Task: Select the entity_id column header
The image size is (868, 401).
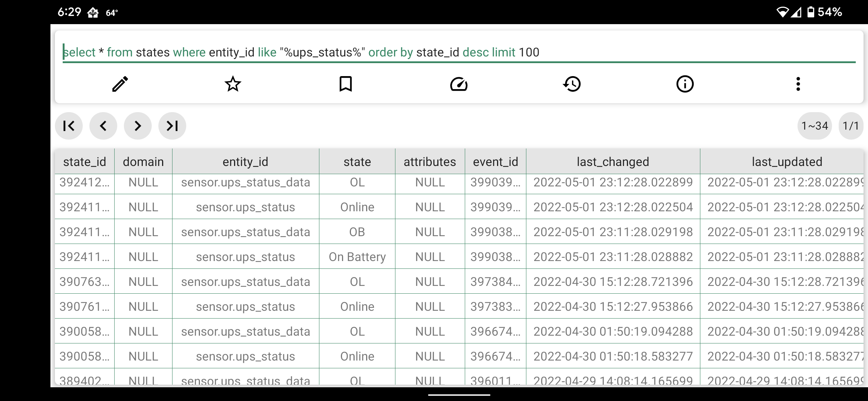Action: point(246,161)
